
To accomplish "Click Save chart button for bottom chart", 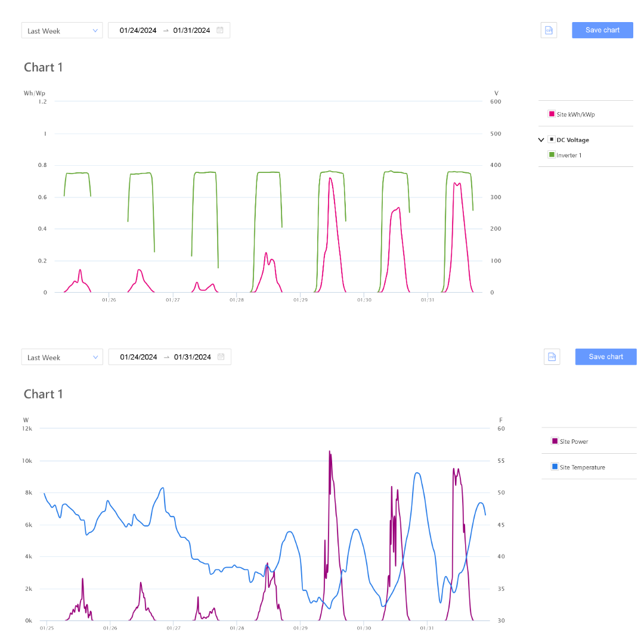I will (606, 357).
